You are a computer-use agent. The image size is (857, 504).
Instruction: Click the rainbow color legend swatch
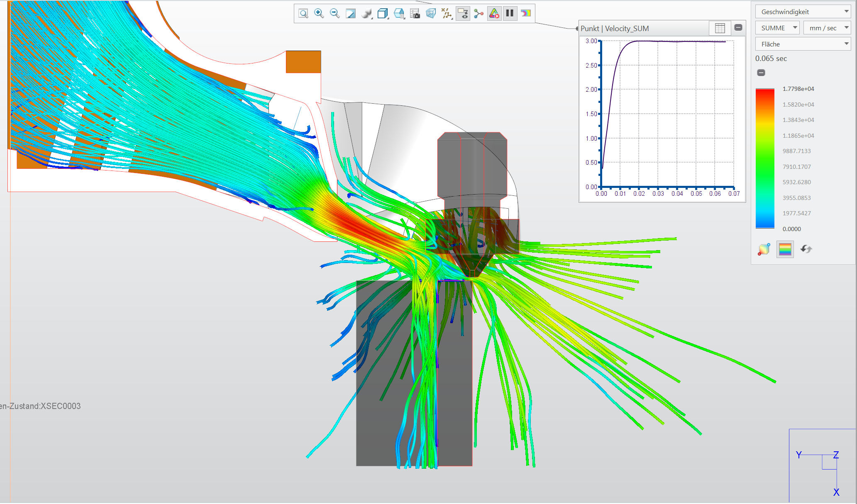pyautogui.click(x=784, y=249)
